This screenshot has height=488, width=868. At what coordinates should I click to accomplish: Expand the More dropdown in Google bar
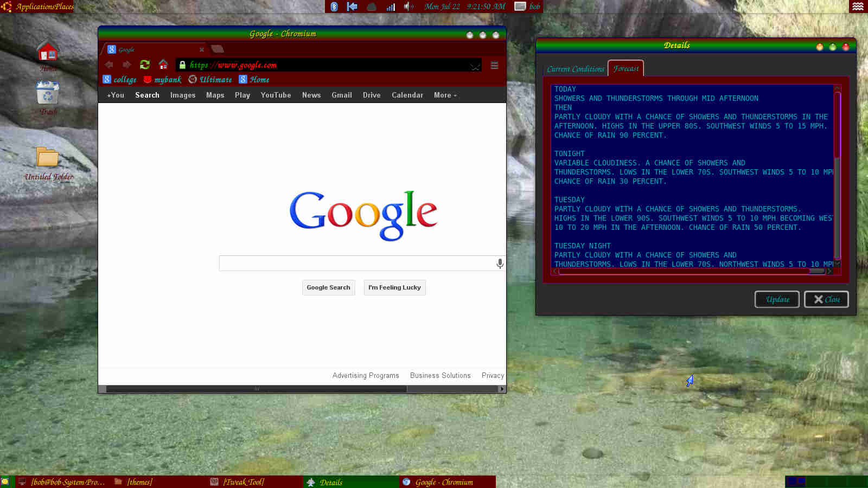tap(445, 95)
